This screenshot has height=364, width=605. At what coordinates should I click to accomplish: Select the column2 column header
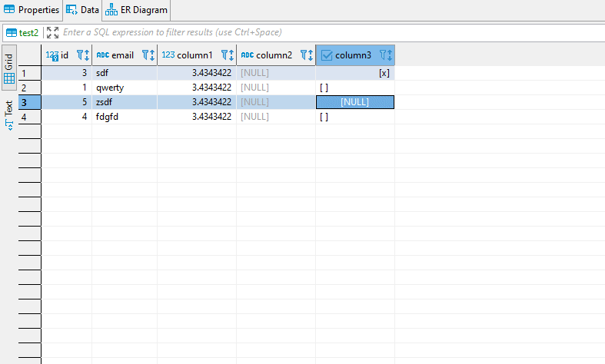276,55
